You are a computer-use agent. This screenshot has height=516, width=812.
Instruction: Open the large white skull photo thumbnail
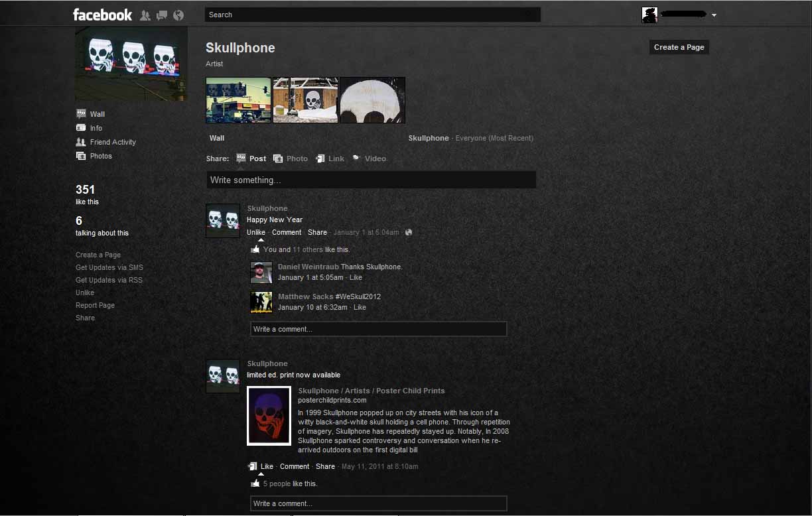(x=372, y=100)
